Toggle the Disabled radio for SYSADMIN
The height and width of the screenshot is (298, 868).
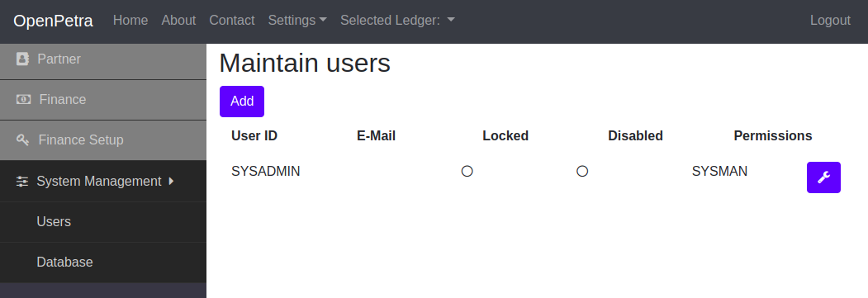[582, 172]
